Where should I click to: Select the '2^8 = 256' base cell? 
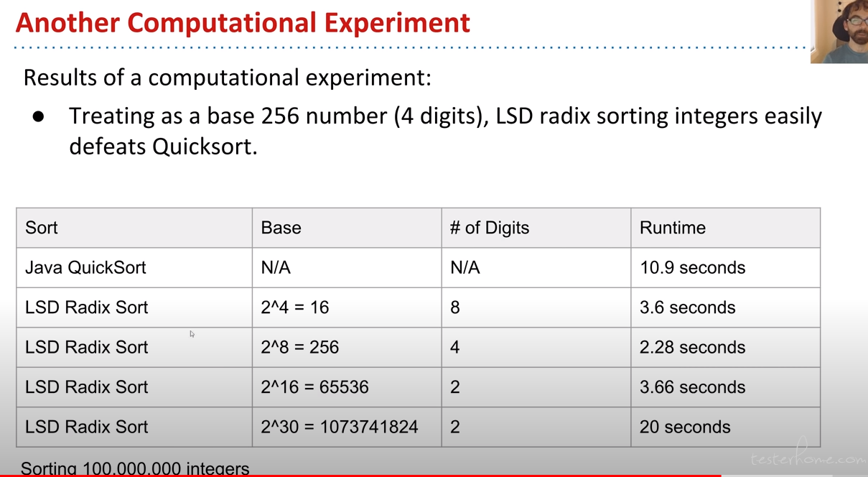coord(347,348)
